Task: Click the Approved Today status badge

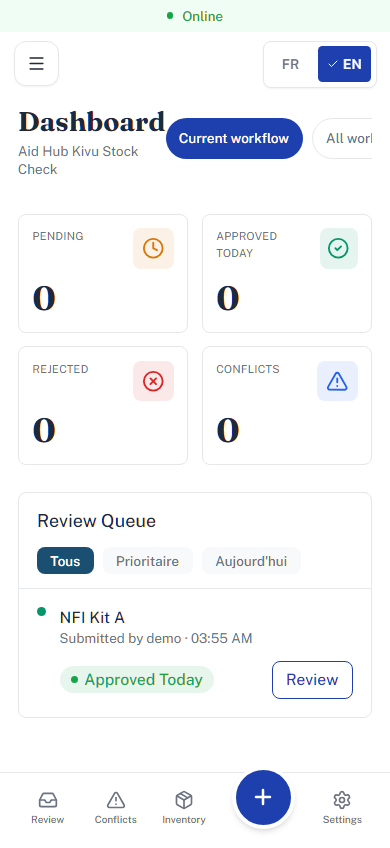Action: (x=137, y=680)
